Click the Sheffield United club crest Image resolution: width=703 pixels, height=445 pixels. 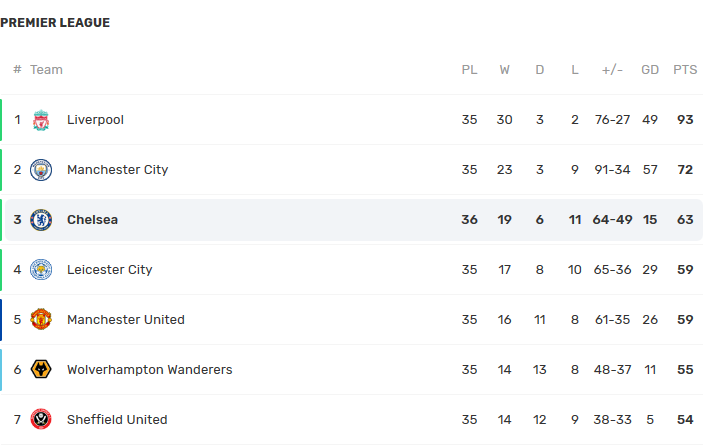(41, 420)
